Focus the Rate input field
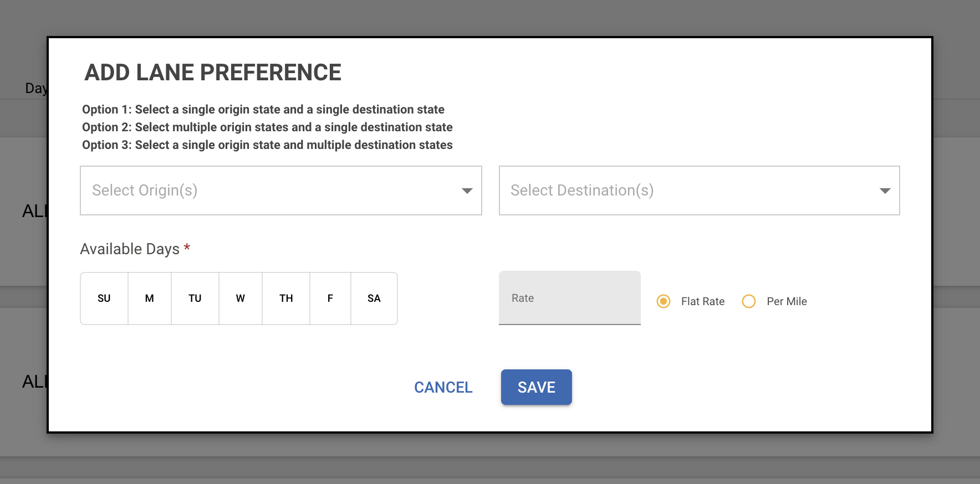The image size is (980, 484). click(569, 298)
